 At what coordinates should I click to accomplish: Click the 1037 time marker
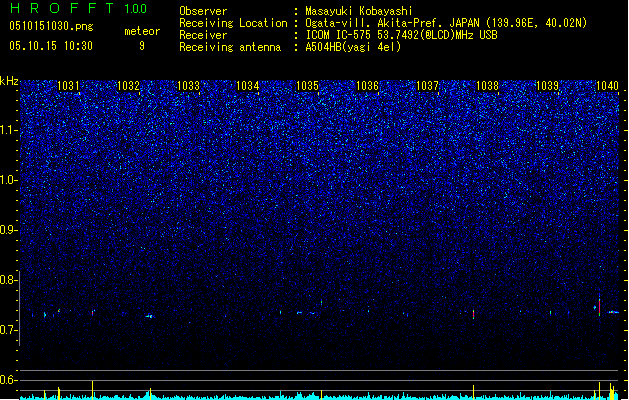pos(428,86)
